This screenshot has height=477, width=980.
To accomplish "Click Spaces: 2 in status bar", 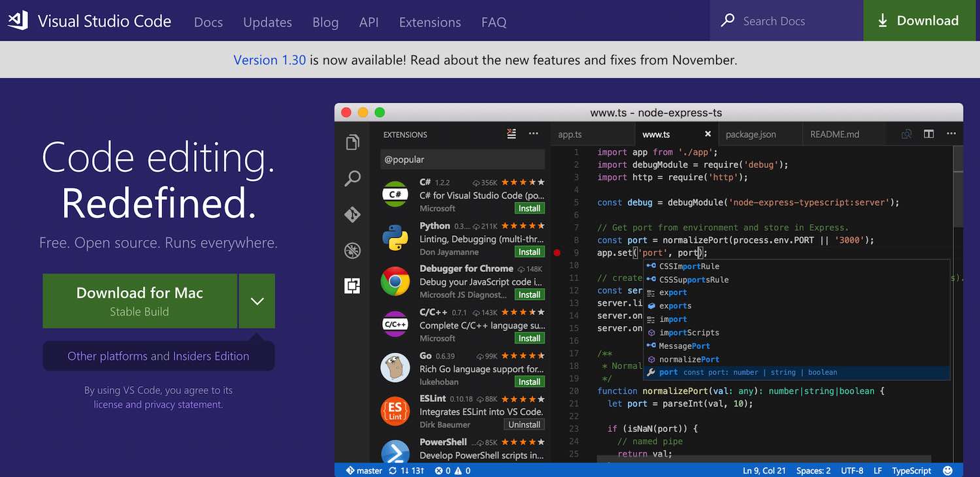I will coord(813,470).
